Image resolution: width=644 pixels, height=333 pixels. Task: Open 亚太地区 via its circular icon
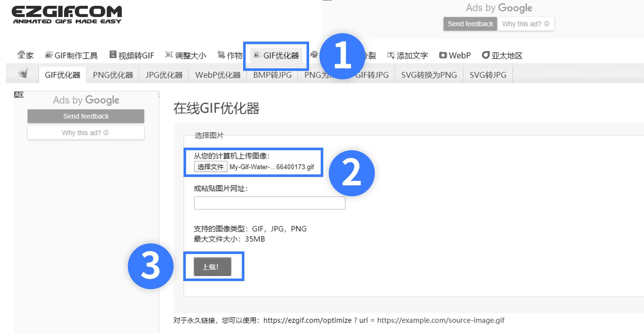tap(486, 55)
